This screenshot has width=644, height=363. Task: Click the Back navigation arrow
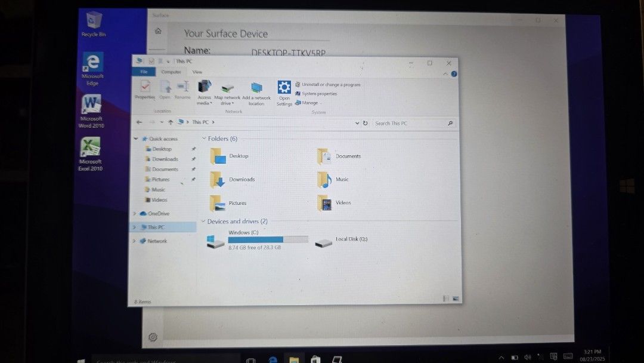139,122
